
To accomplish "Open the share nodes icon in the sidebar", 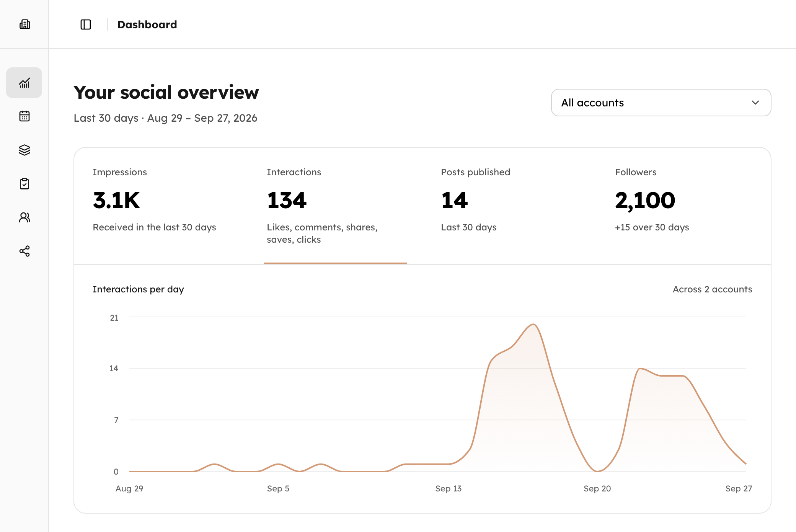I will point(24,251).
